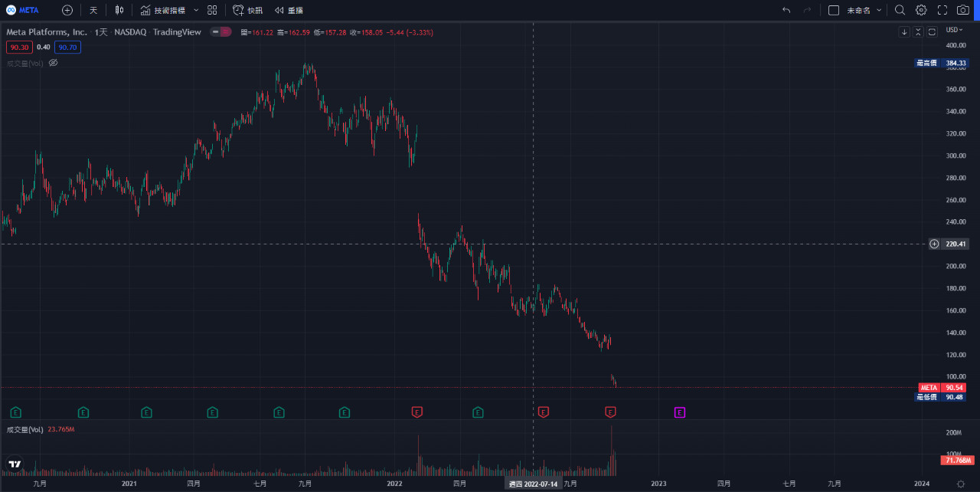Open the 技術指標 indicators dialog
Viewport: 980px width, 492px height.
click(x=162, y=10)
